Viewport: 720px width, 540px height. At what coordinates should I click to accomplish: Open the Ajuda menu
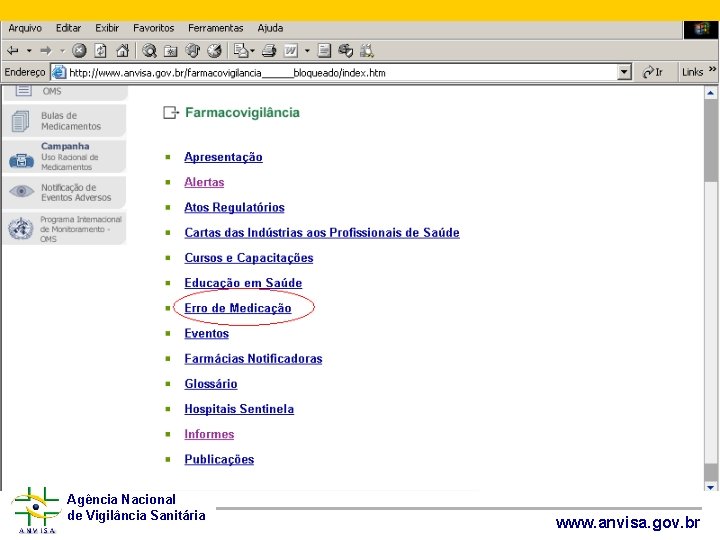270,28
